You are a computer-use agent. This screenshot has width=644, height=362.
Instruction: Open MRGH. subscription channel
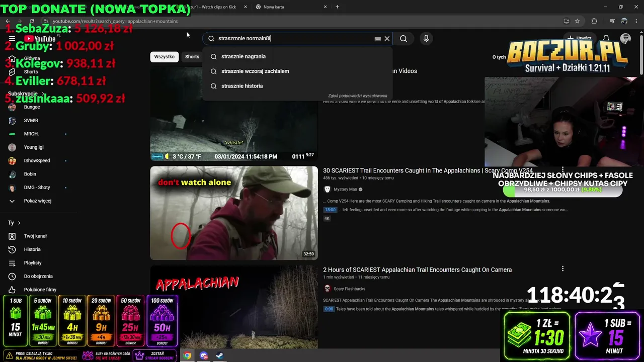tap(31, 134)
